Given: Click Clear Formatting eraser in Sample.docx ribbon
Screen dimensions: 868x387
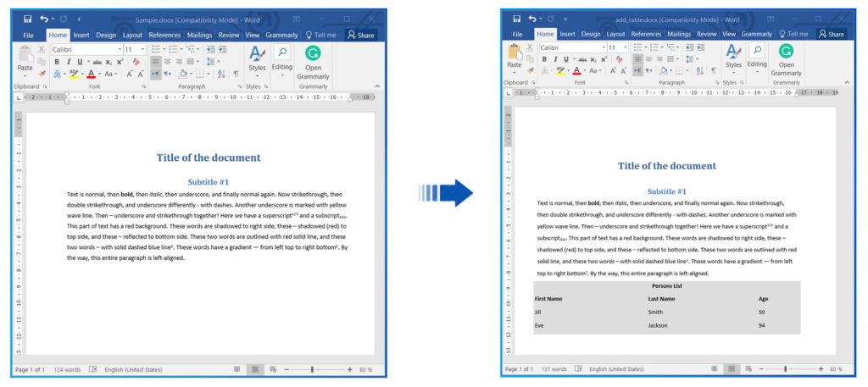Looking at the screenshot, I should (x=136, y=62).
